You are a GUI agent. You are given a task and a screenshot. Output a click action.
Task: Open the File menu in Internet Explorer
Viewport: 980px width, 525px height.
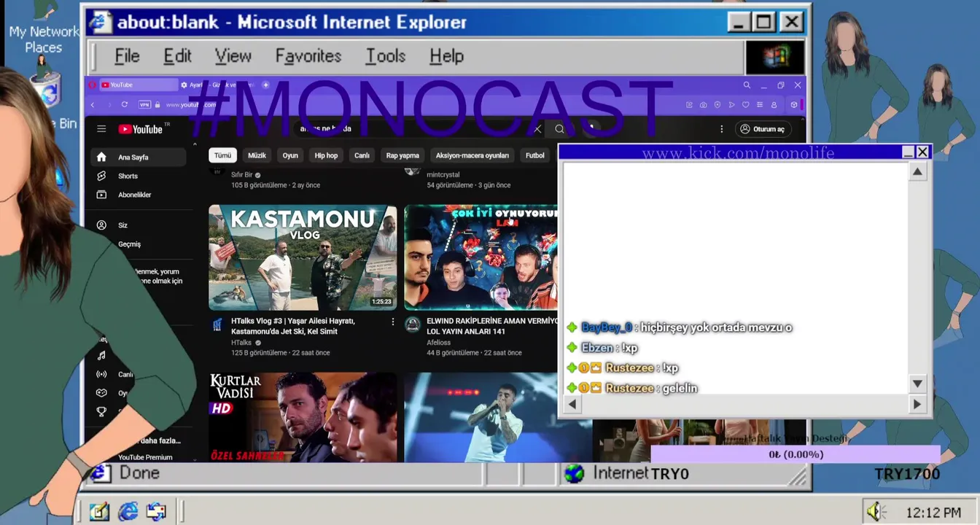coord(127,56)
